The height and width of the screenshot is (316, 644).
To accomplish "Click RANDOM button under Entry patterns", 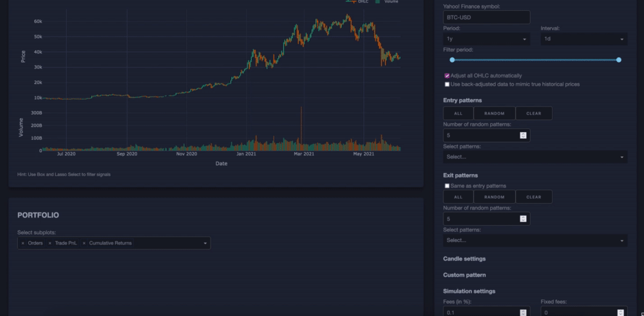I will click(x=495, y=113).
